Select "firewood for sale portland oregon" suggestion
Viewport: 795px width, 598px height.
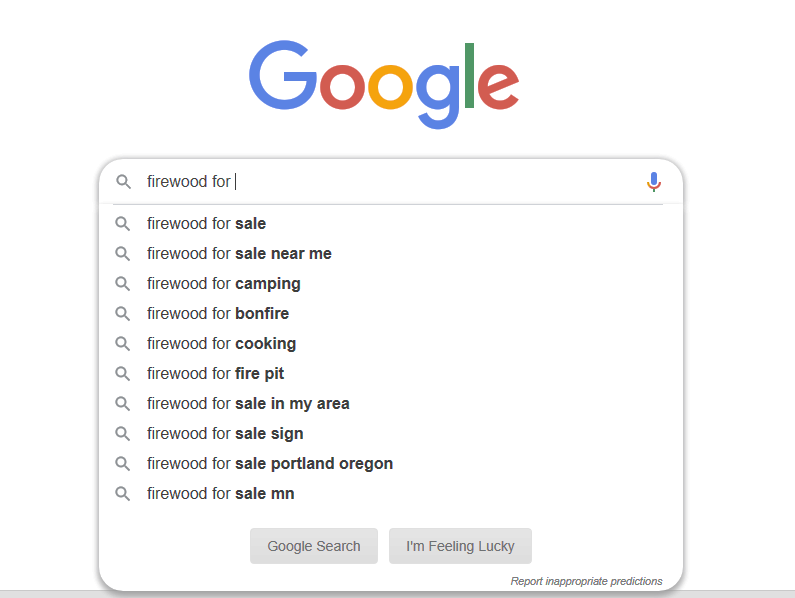[x=270, y=464]
